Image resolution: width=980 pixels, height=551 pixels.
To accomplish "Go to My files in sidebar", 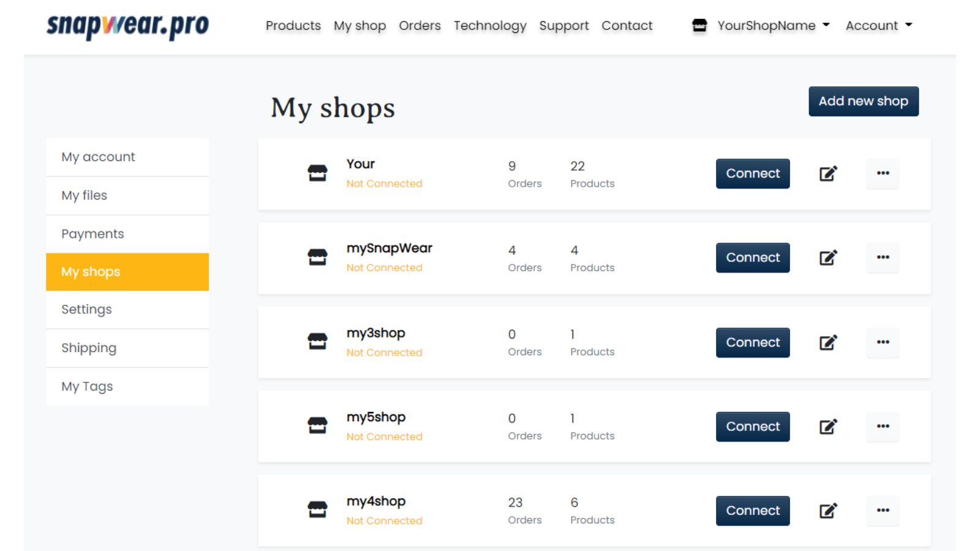I will (127, 196).
